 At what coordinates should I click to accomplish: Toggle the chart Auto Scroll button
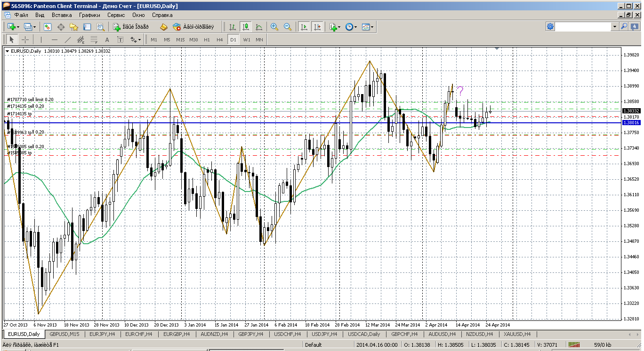tap(304, 27)
